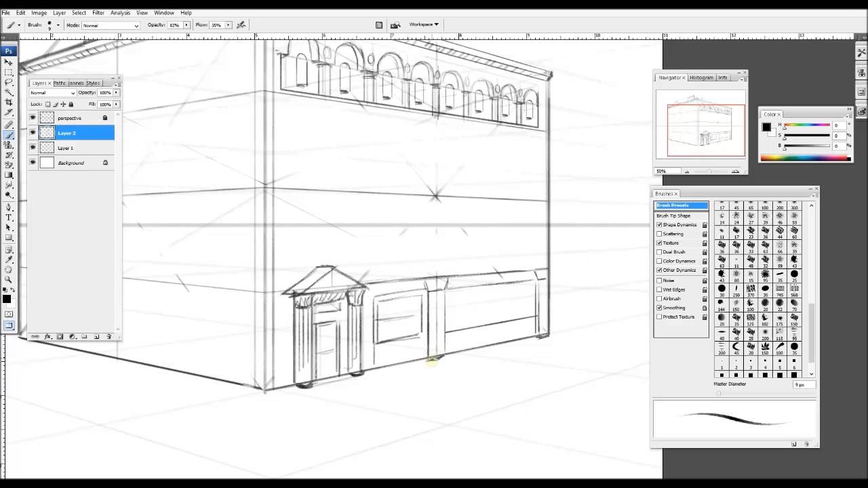Open the File menu

click(5, 13)
